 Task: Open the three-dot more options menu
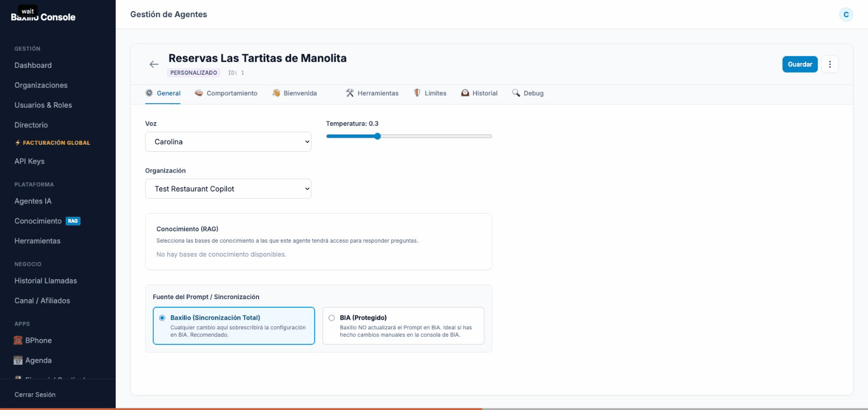(x=830, y=64)
